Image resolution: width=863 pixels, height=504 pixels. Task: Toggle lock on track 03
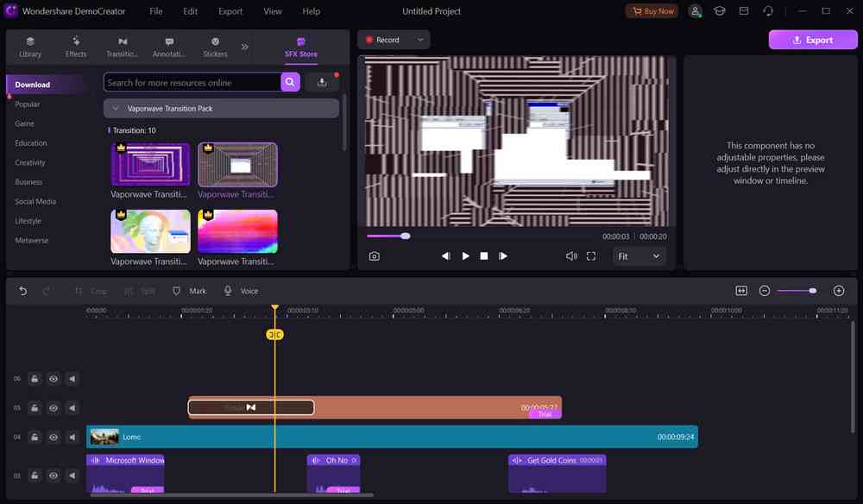(x=35, y=476)
